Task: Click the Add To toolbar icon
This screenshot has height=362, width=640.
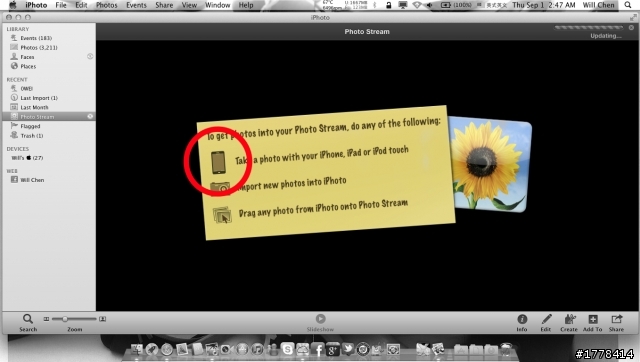Action: coord(593,319)
